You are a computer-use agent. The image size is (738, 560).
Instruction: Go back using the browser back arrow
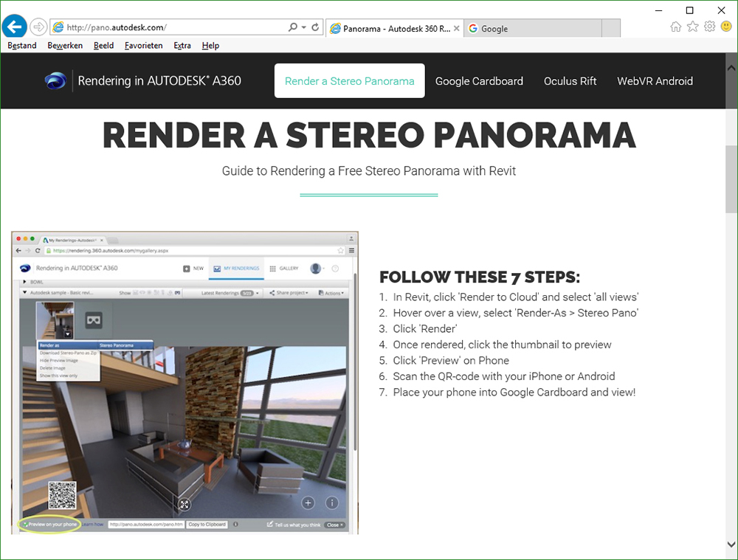click(14, 27)
